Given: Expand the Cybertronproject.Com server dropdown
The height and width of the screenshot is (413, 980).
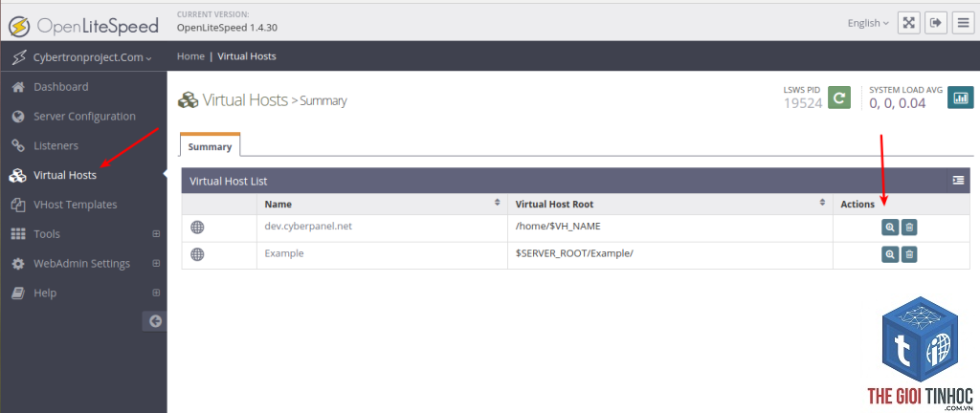Looking at the screenshot, I should [93, 57].
